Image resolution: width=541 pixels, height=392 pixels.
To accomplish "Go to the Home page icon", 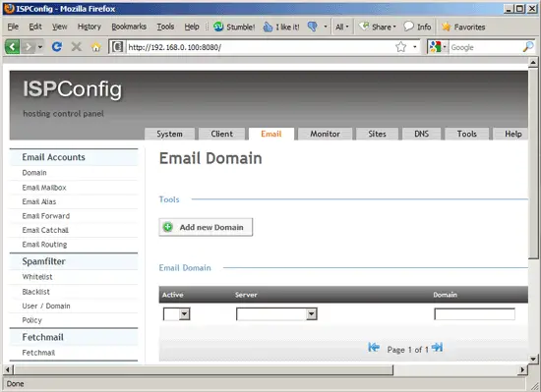I will [x=96, y=47].
